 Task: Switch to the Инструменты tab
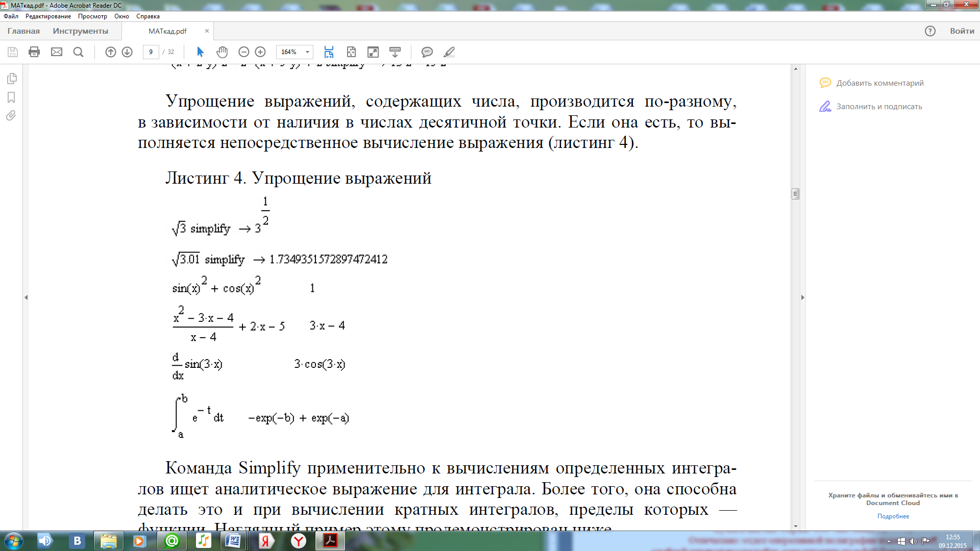(80, 31)
